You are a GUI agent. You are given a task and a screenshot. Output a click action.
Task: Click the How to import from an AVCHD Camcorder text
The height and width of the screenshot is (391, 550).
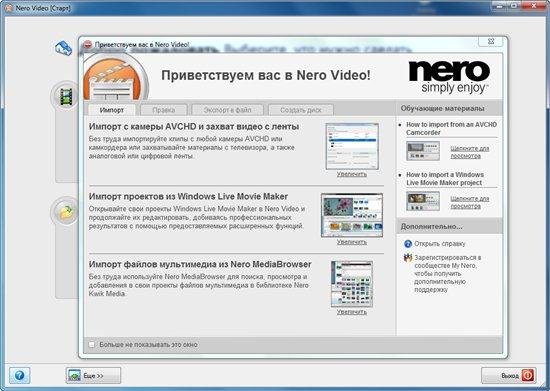[451, 128]
